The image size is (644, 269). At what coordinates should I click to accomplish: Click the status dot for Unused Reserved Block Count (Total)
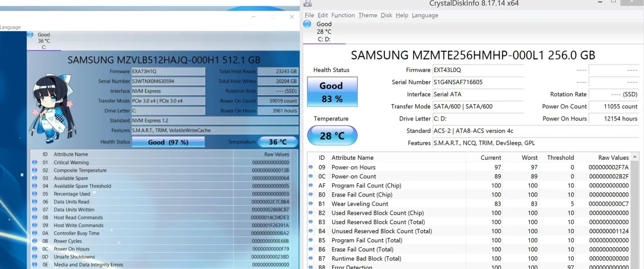pos(310,231)
